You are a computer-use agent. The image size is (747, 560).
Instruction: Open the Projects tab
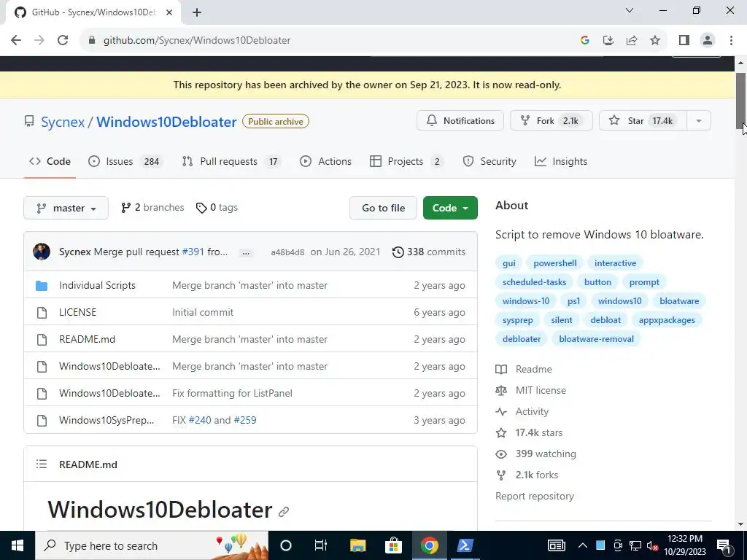click(406, 161)
